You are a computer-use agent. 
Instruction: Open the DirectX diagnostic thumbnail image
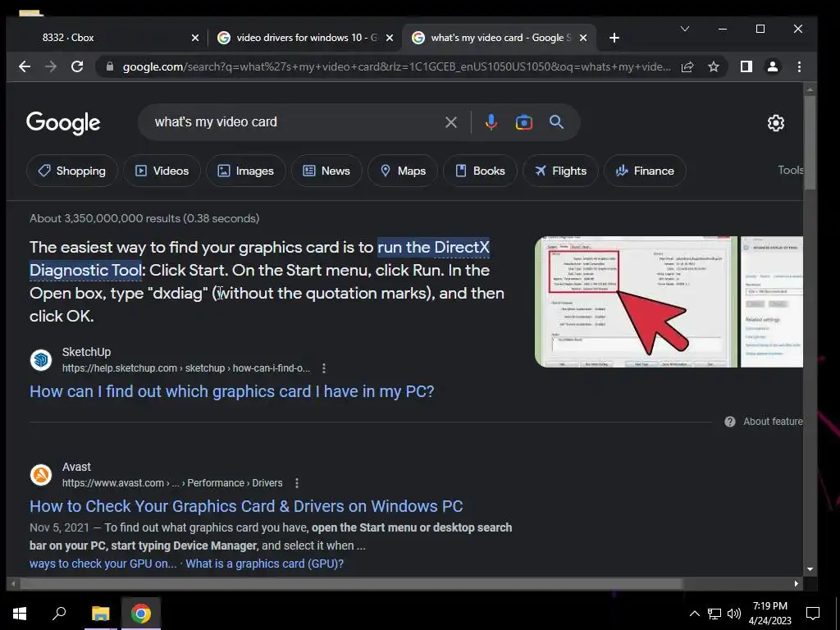click(x=636, y=302)
